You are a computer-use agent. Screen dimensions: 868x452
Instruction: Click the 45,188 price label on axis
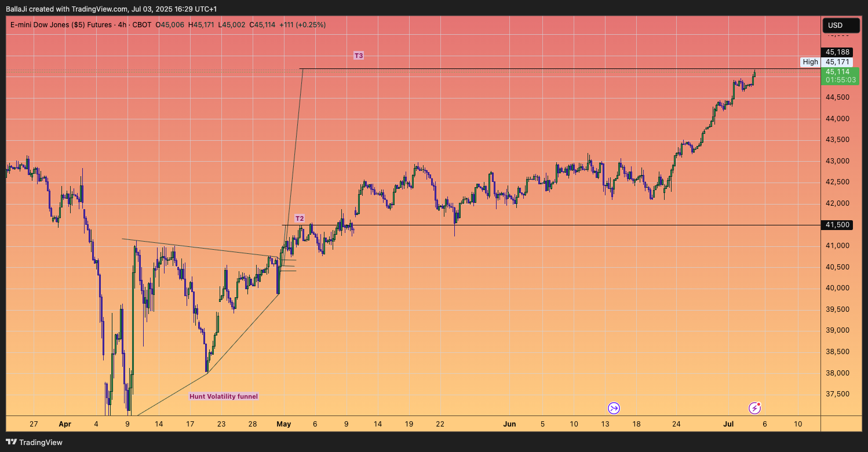[x=837, y=52]
